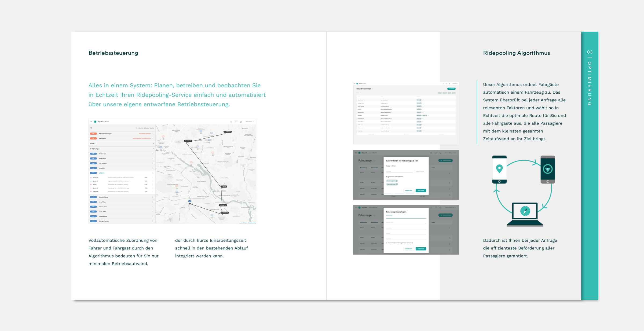644x331 pixels.
Task: Click home icon in map dispatch header
Action: coord(241,122)
